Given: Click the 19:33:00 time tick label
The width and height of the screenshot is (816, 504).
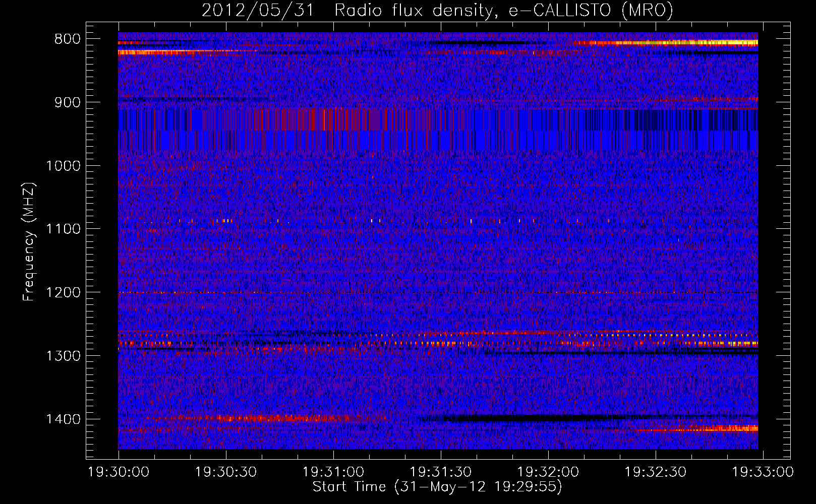Looking at the screenshot, I should pos(763,472).
